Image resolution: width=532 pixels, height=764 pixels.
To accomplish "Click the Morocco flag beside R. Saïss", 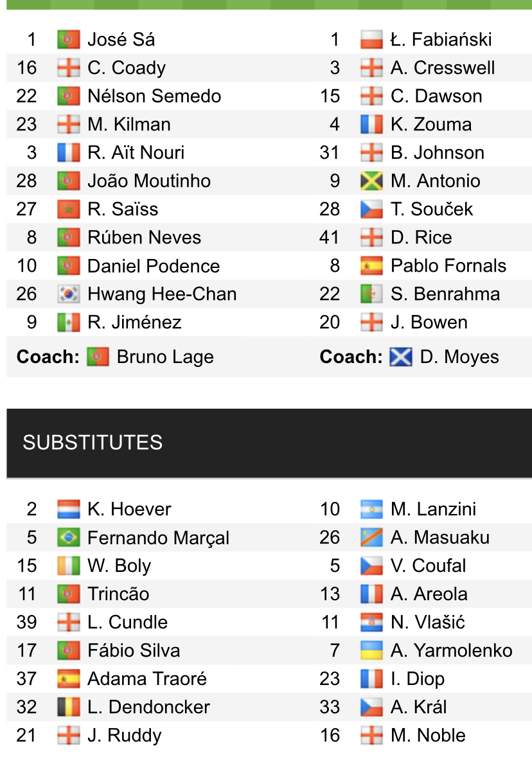I will coord(68,209).
